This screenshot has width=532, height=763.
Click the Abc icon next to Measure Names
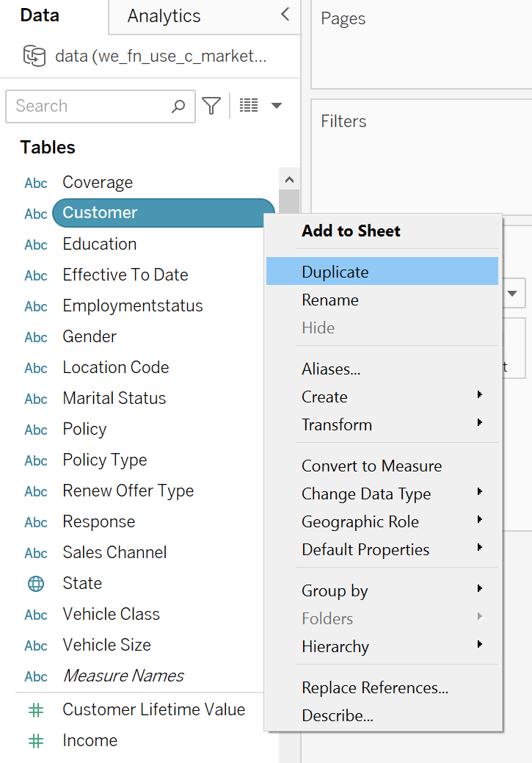click(35, 676)
